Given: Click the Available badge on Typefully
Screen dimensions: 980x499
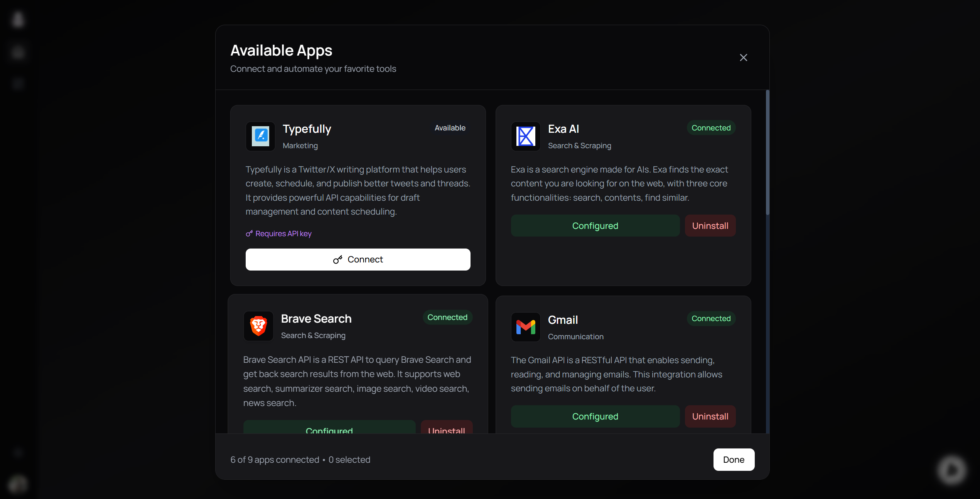Looking at the screenshot, I should [450, 128].
